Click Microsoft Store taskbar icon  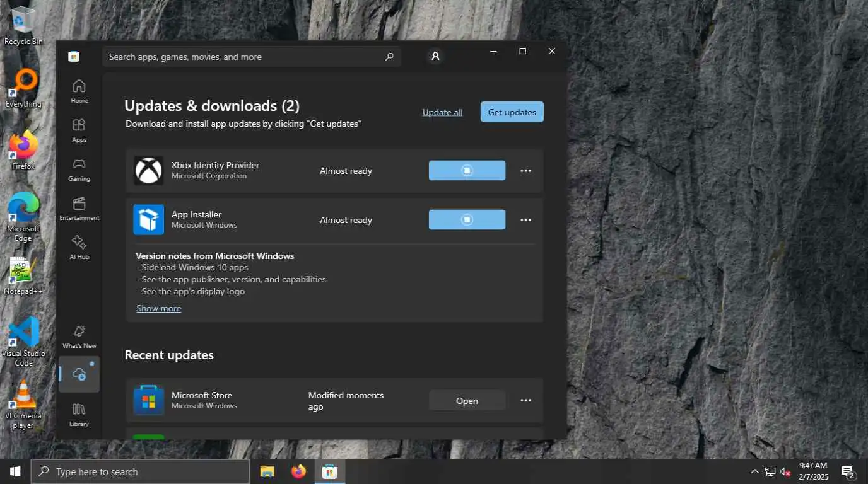329,471
